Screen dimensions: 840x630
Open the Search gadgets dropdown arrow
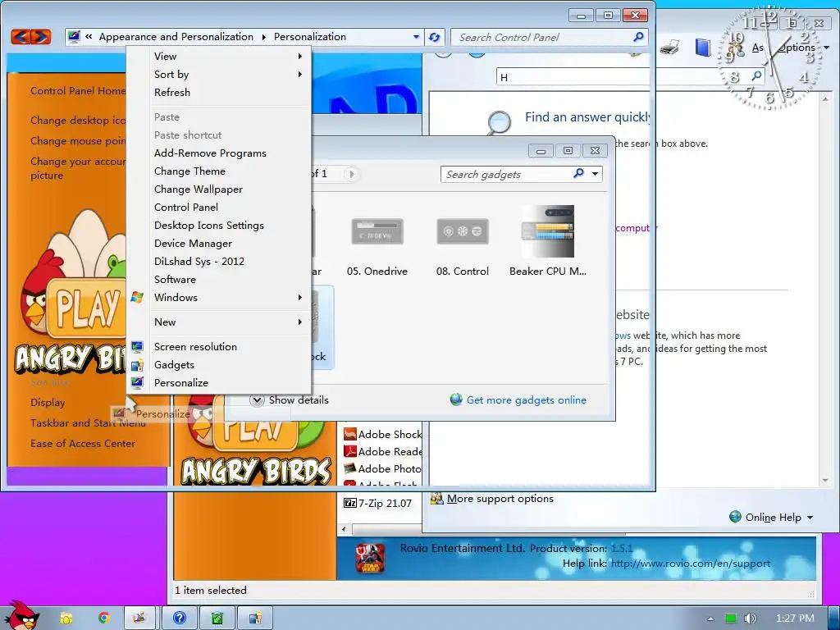point(595,174)
